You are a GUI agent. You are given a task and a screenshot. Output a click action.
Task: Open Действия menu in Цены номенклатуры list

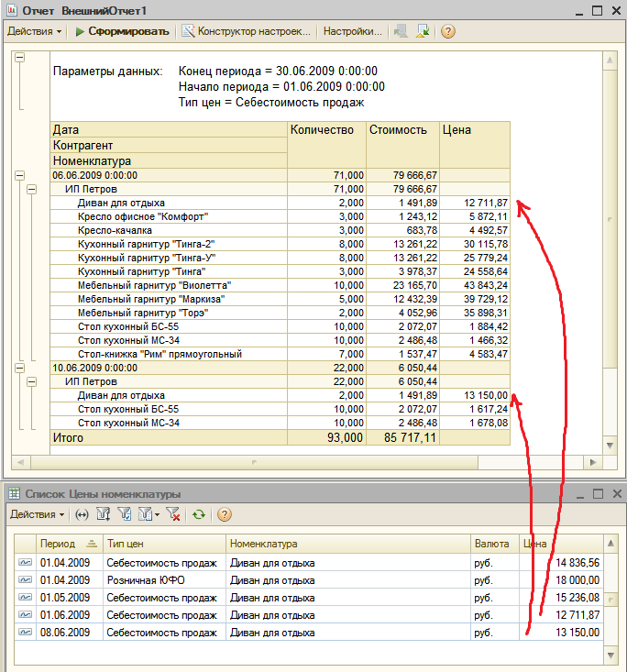pos(38,514)
